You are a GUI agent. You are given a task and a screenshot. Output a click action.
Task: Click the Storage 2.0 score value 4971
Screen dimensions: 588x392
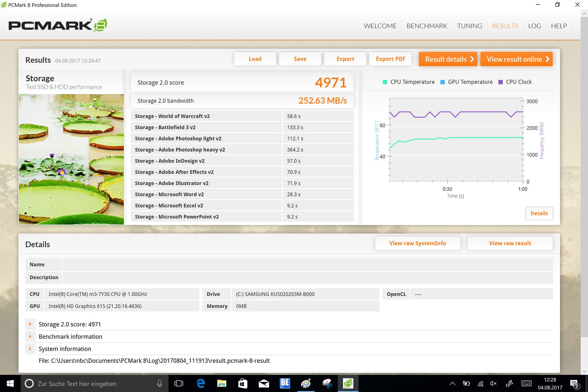pos(331,83)
